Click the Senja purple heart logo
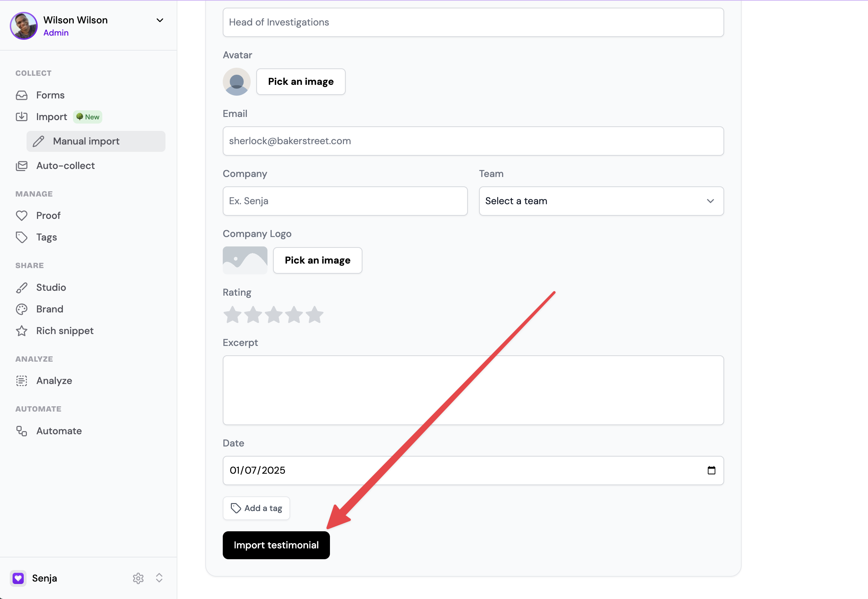The height and width of the screenshot is (599, 868). tap(18, 578)
